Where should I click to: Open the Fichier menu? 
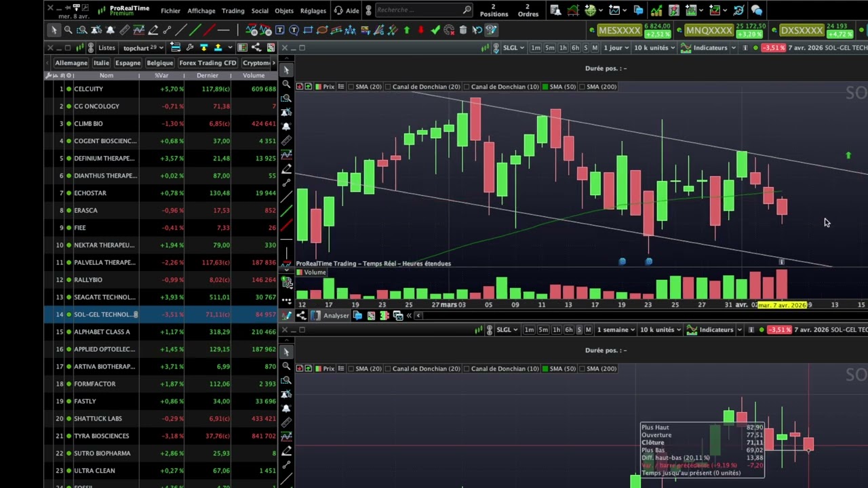point(170,11)
